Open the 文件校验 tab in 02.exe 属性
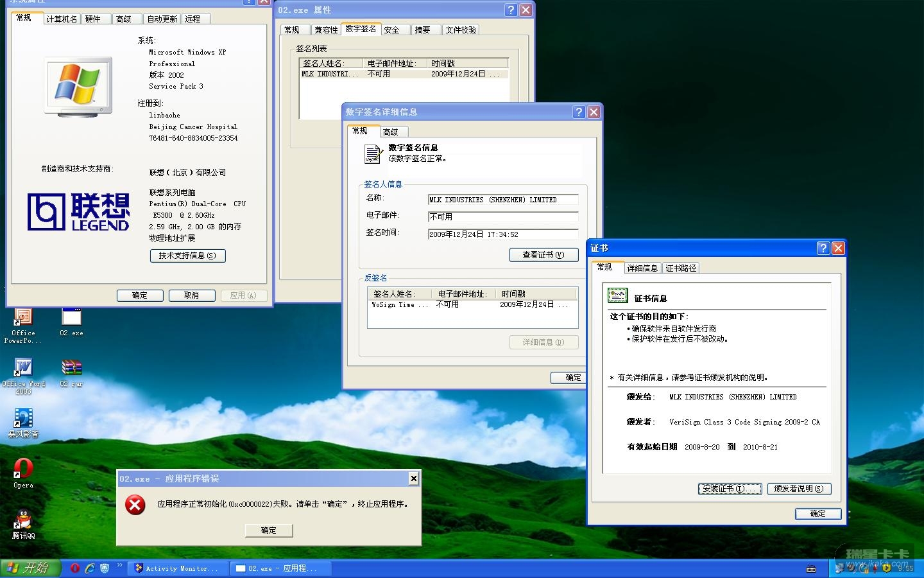Image resolution: width=924 pixels, height=578 pixels. click(x=461, y=30)
